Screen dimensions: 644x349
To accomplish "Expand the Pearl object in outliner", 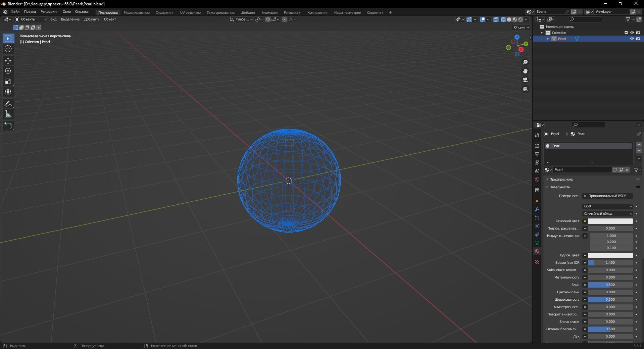I will tap(548, 39).
